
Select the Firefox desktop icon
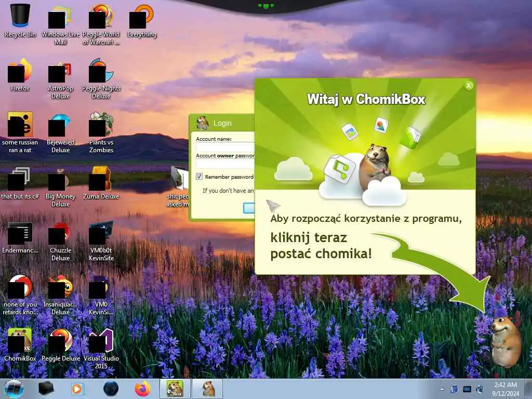click(x=20, y=75)
